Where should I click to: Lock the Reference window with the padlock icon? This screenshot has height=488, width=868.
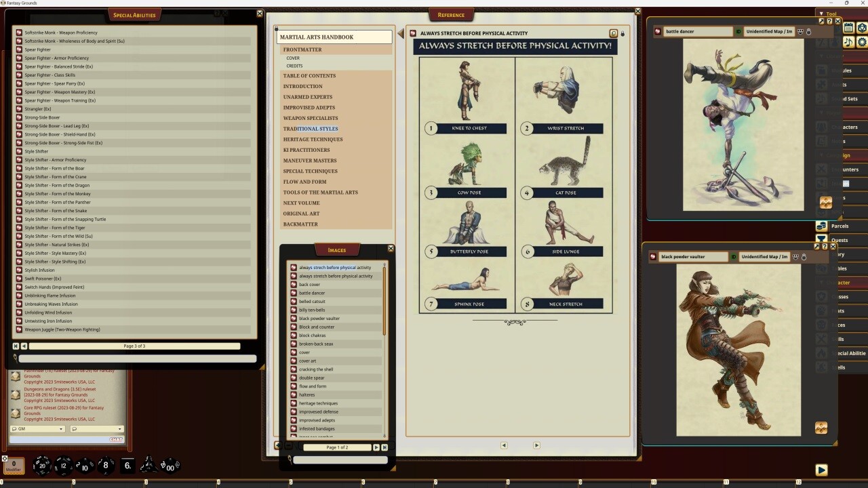click(x=622, y=33)
